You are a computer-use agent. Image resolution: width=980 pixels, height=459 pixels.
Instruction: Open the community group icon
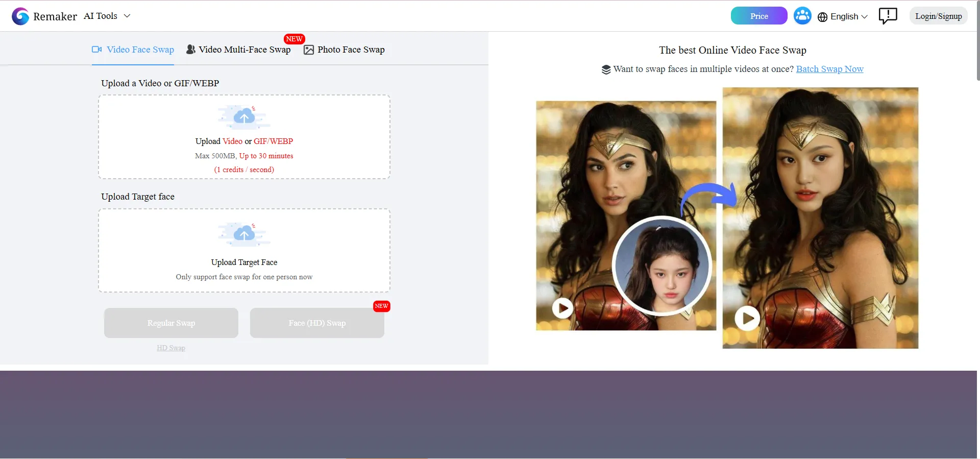[802, 16]
